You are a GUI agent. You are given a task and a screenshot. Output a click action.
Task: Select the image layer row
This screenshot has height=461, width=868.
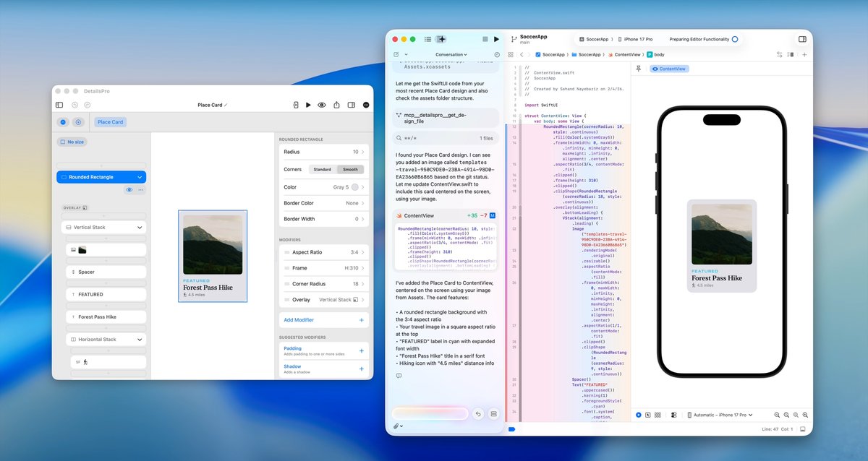107,250
